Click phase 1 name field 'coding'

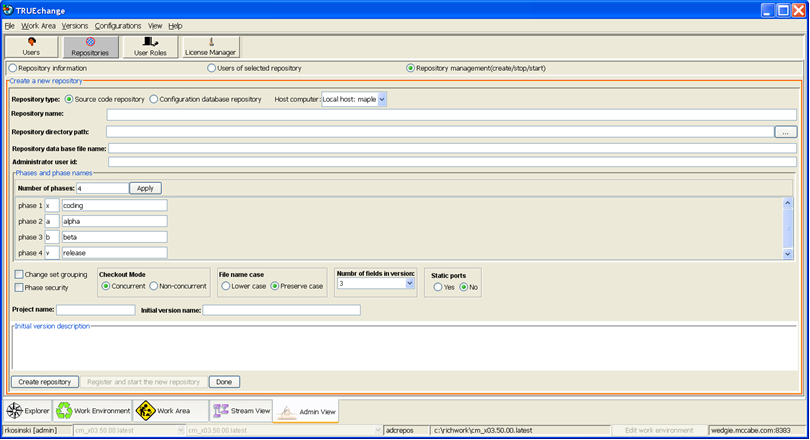tap(114, 206)
